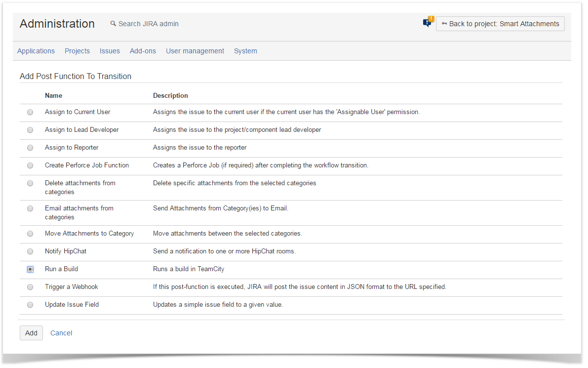588x368 pixels.
Task: Open the Applications admin tab
Action: pos(36,51)
